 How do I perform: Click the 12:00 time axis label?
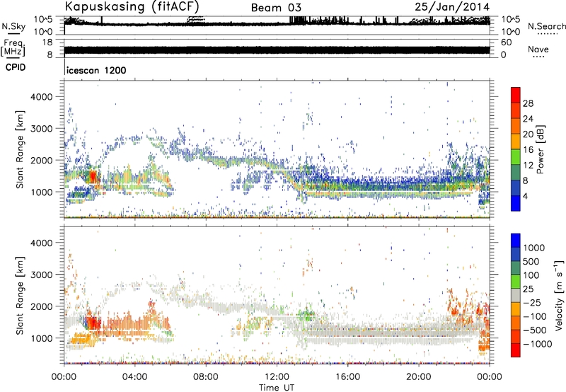point(277,377)
